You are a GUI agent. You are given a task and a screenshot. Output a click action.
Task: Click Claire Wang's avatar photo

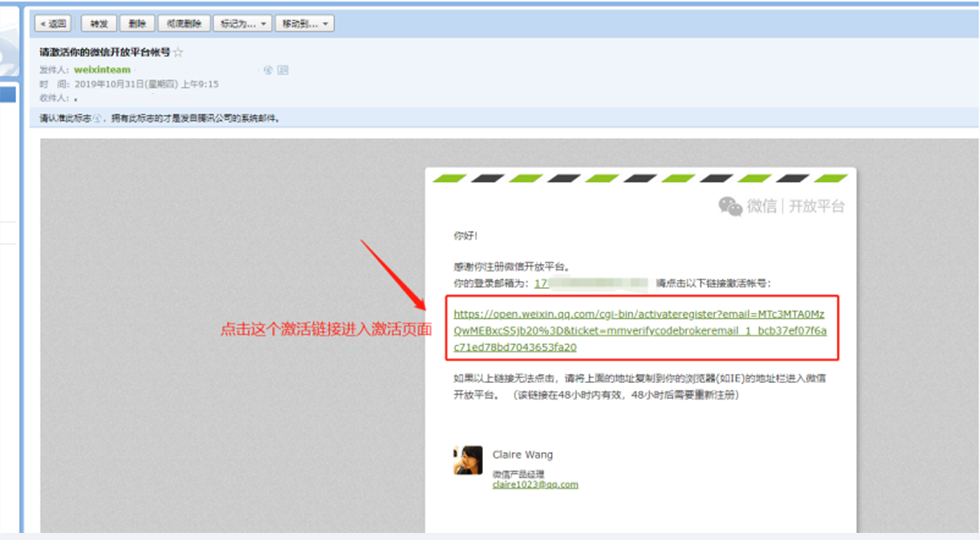click(468, 460)
